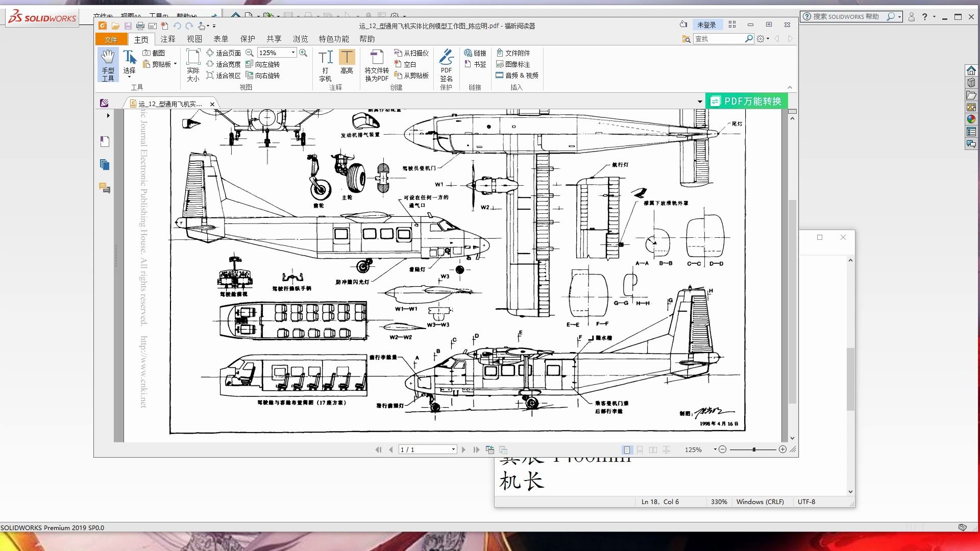Click the Undo arrow in quick access toolbar
This screenshot has height=551, width=980.
[177, 26]
